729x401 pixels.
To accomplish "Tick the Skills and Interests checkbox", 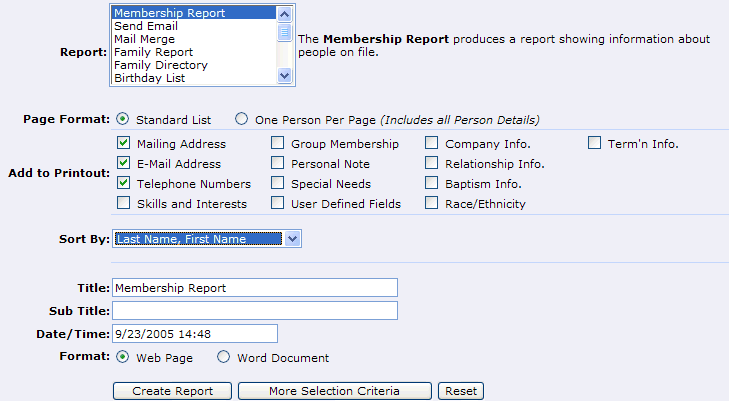I will 123,204.
